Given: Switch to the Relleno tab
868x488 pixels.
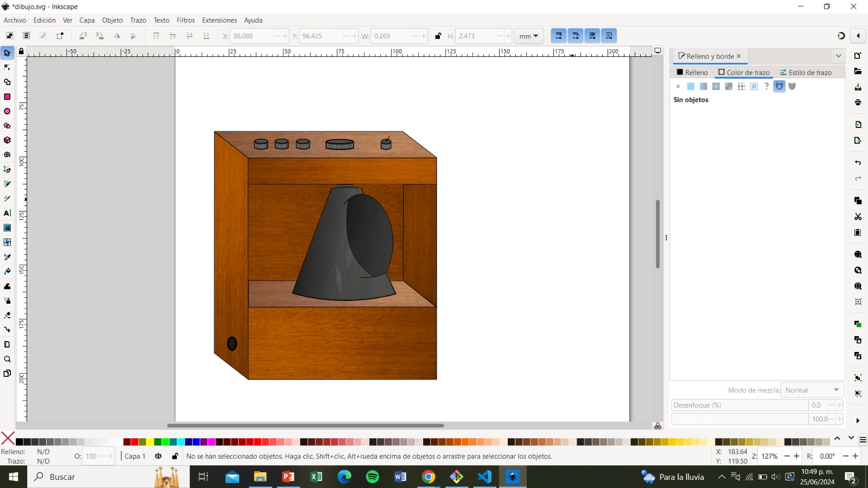Looking at the screenshot, I should coord(692,72).
